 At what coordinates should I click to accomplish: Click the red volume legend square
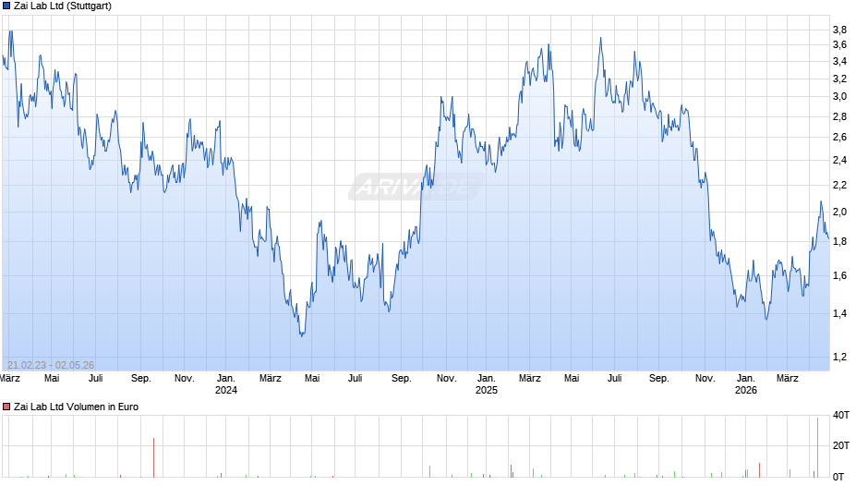6,407
